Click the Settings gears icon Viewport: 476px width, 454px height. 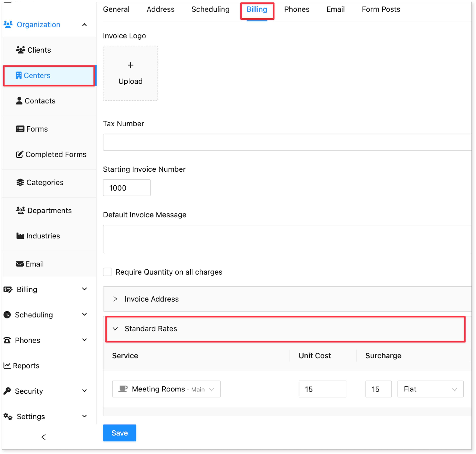pos(8,417)
